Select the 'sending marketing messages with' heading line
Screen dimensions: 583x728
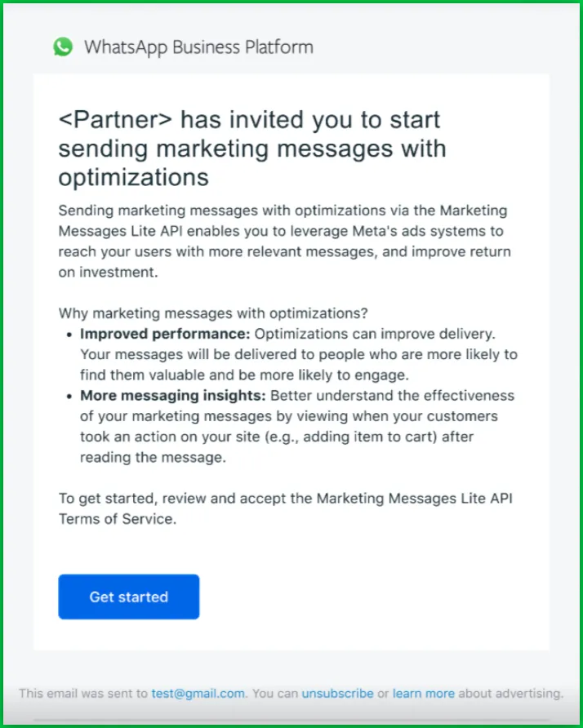click(x=252, y=149)
